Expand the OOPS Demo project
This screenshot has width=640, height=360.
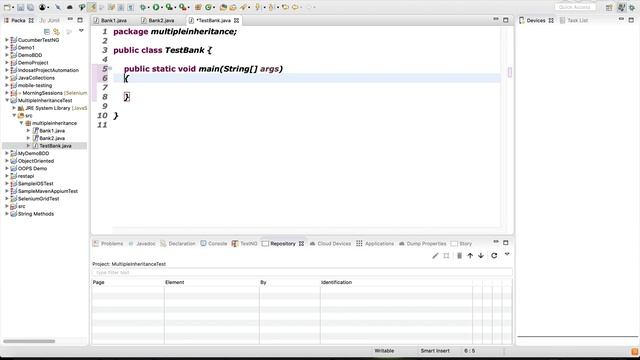click(x=7, y=168)
